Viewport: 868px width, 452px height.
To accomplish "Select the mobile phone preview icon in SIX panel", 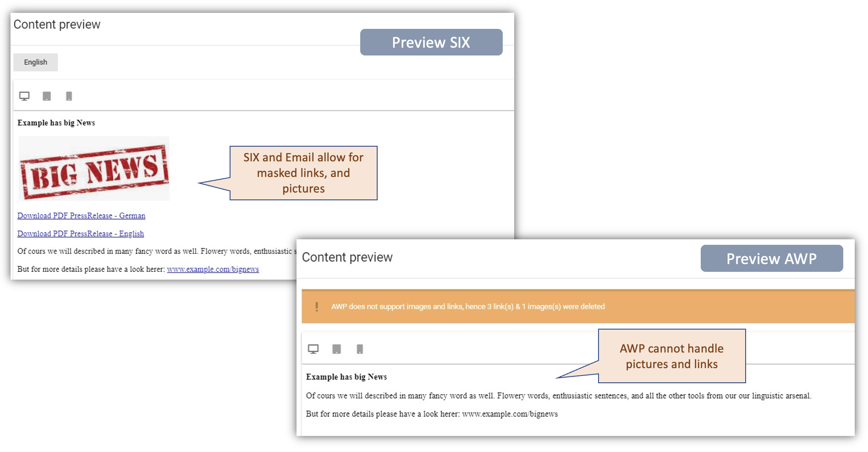I will tap(69, 96).
